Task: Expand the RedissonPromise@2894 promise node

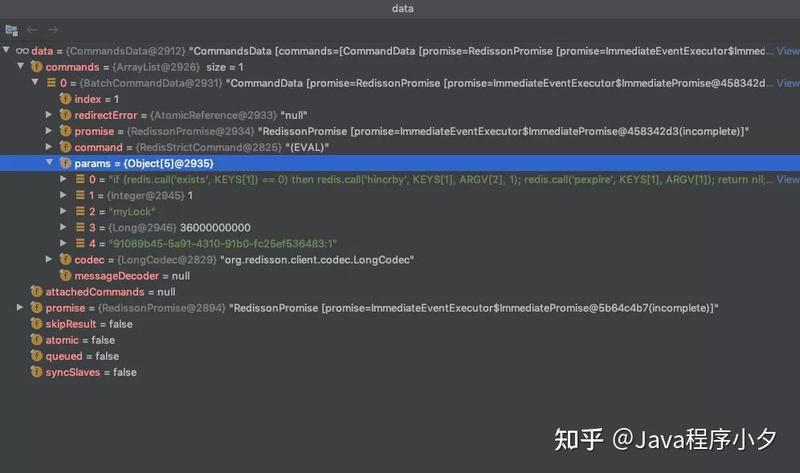Action: point(20,308)
